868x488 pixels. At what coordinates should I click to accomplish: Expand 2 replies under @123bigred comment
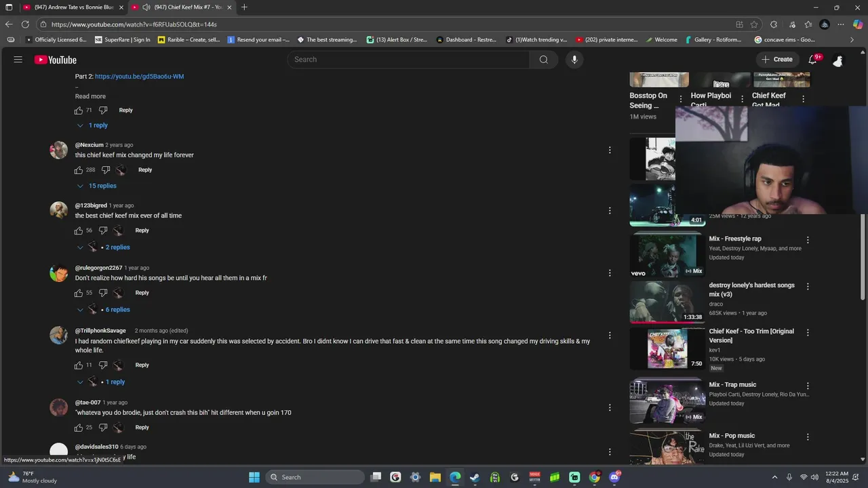(103, 247)
